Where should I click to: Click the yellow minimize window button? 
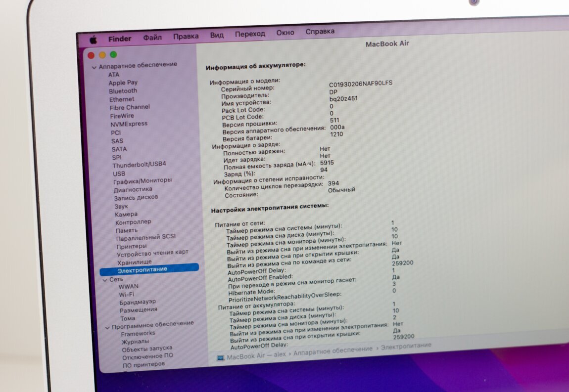point(102,55)
